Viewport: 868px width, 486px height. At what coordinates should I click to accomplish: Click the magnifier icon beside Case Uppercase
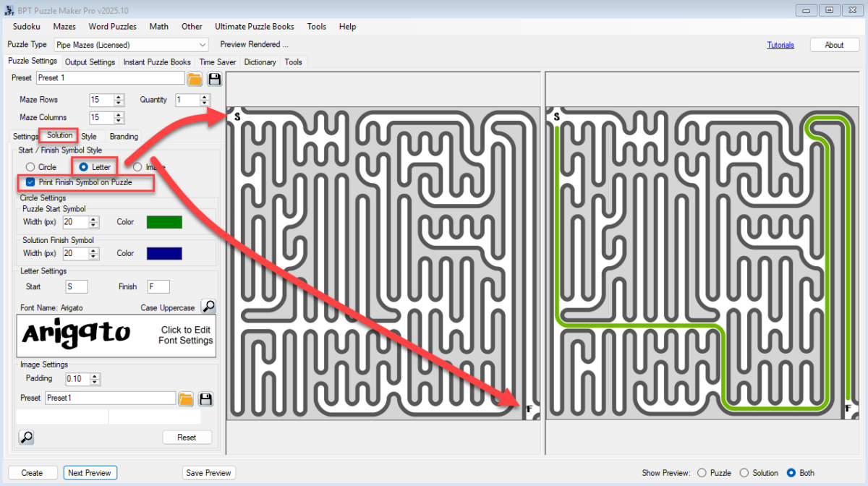coord(208,305)
